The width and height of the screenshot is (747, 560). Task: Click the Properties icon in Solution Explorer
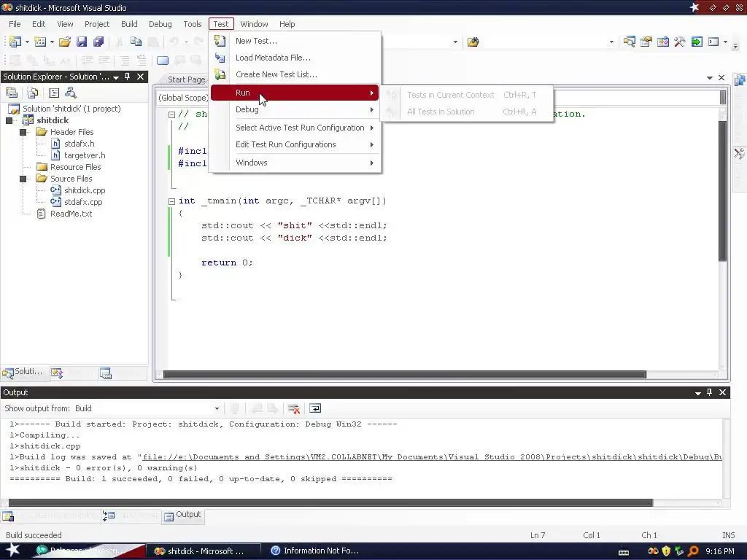point(12,93)
